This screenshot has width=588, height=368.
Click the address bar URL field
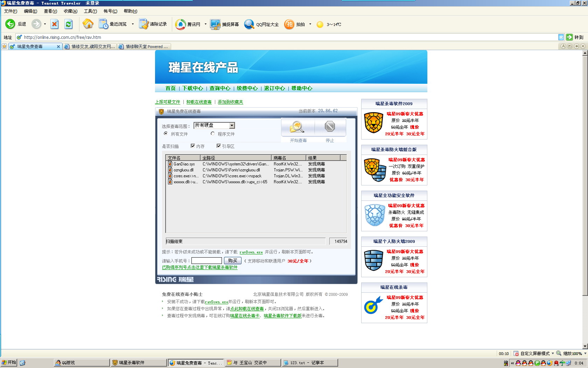point(290,37)
